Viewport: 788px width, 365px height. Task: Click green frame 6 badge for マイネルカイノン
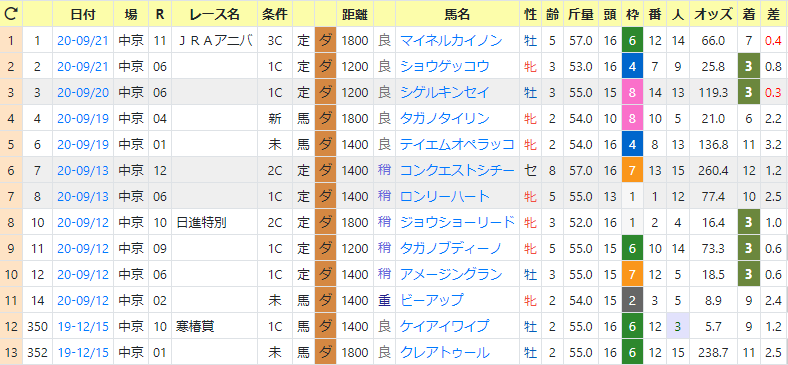tap(632, 40)
